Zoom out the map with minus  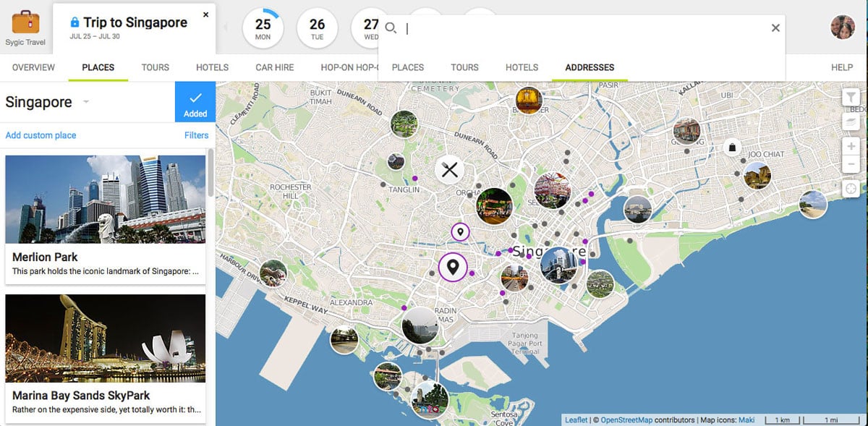click(x=851, y=165)
